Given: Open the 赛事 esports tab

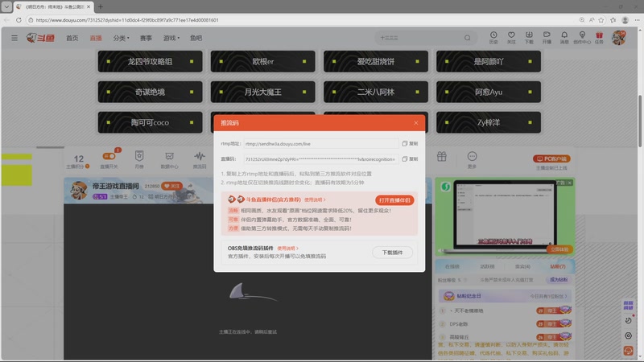Looking at the screenshot, I should coord(146,38).
